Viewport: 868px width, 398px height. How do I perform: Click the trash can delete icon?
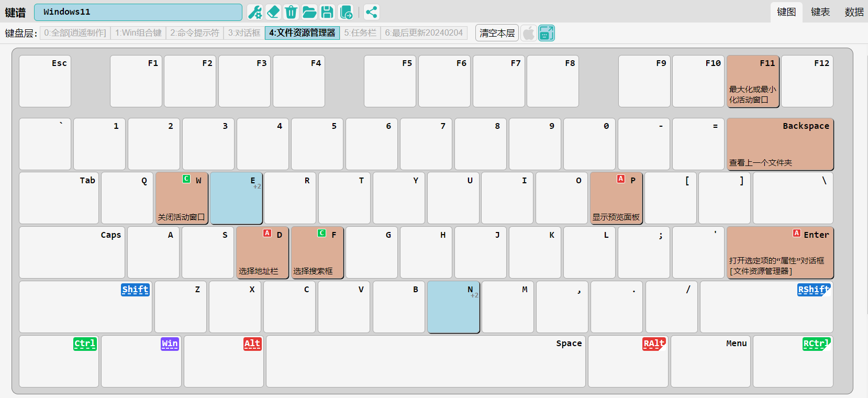click(x=291, y=12)
